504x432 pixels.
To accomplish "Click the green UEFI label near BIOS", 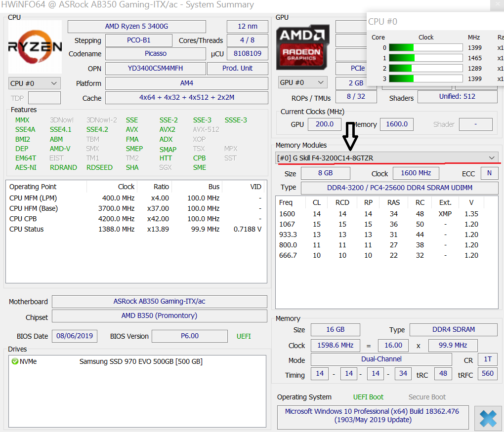I will (x=244, y=336).
